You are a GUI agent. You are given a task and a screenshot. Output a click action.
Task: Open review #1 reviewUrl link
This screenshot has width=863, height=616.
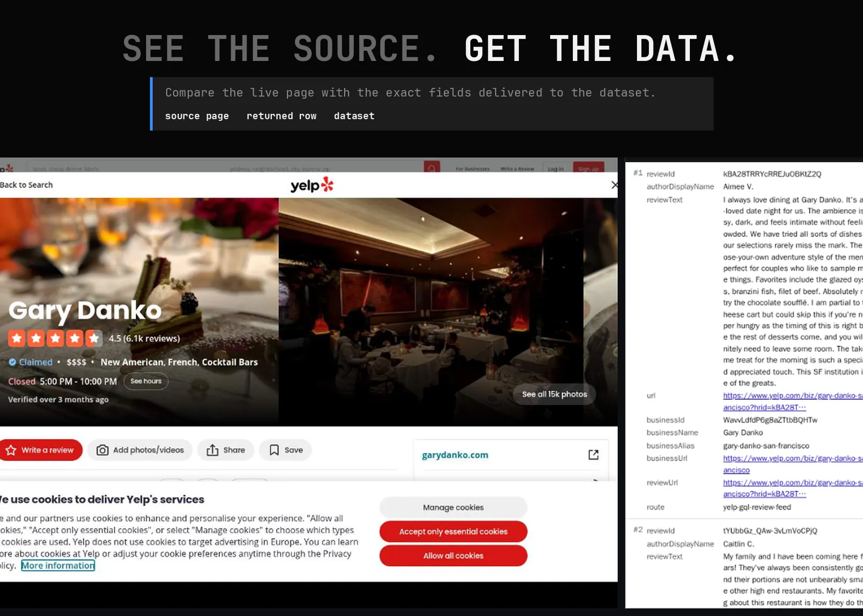coord(793,488)
